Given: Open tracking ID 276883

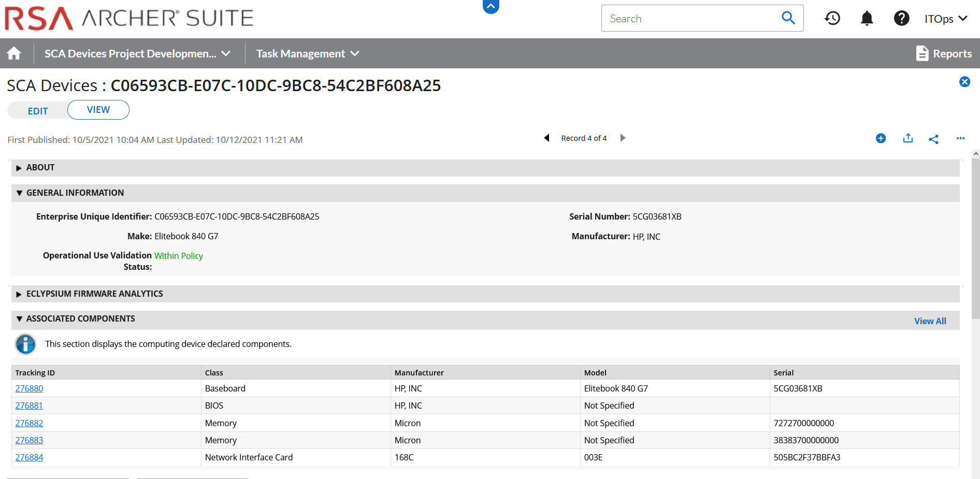Looking at the screenshot, I should pos(29,440).
